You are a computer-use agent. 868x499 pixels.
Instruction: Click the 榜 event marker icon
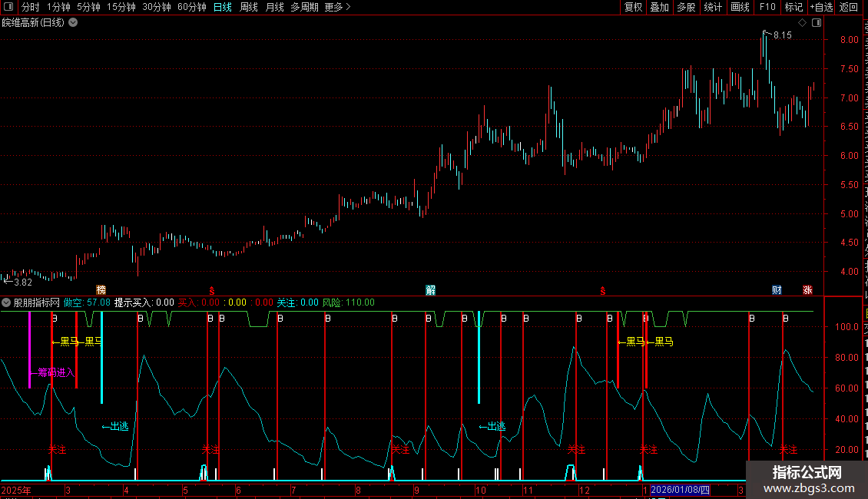(101, 290)
